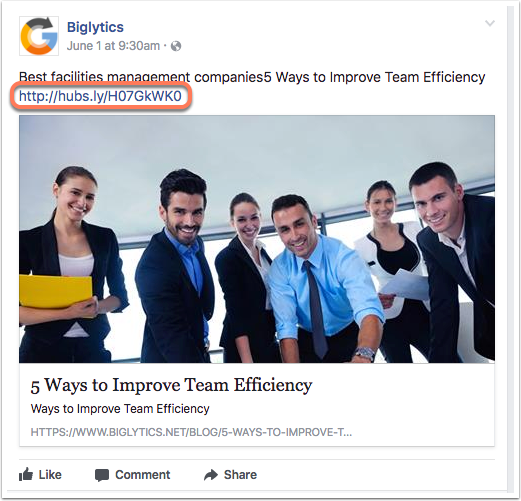The height and width of the screenshot is (501, 521).
Task: Open the serif article headline in preview card
Action: 171,385
